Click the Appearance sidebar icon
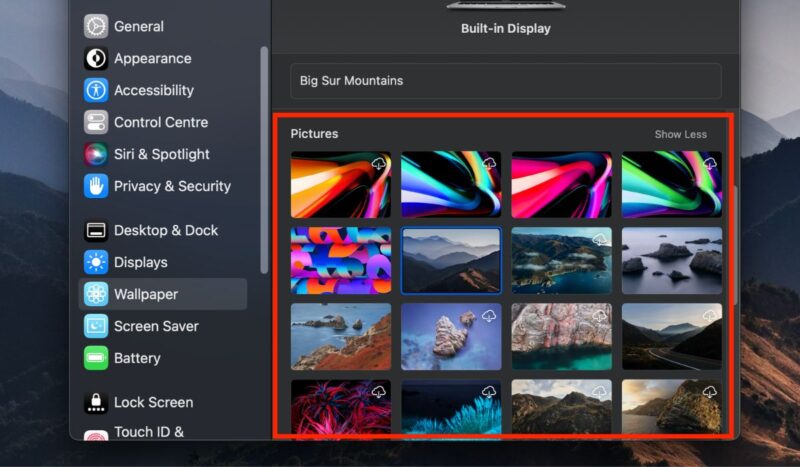Viewport: 800px width, 467px height. click(x=96, y=59)
